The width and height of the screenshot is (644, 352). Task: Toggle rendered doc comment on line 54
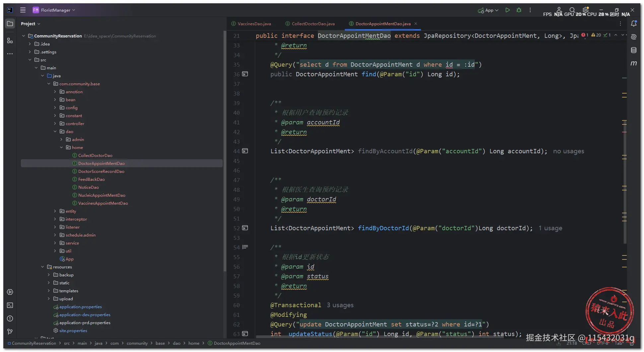(x=245, y=247)
